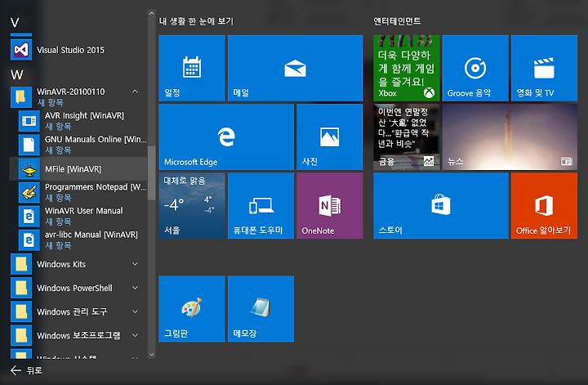The height and width of the screenshot is (385, 588).
Task: Launch the 그림판 paint tile
Action: (x=192, y=309)
